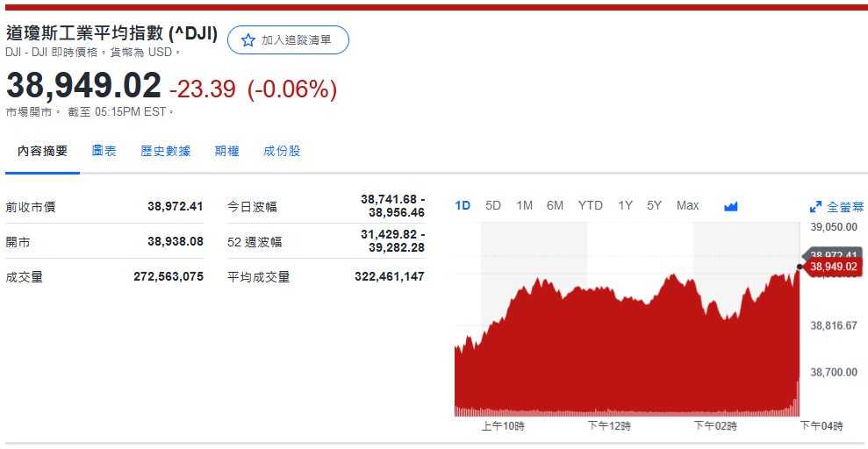Click the volume bars at the chart bottom
This screenshot has height=449, width=868.
click(614, 412)
